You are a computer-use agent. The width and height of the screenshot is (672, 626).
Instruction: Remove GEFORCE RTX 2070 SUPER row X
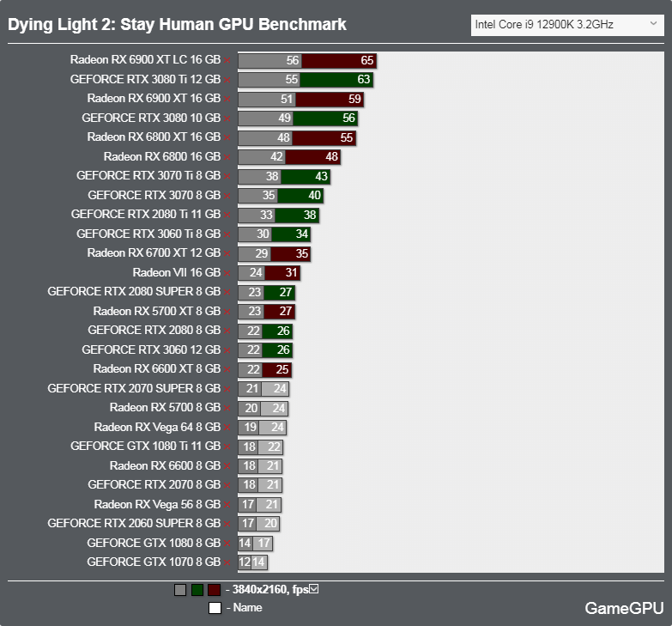227,389
